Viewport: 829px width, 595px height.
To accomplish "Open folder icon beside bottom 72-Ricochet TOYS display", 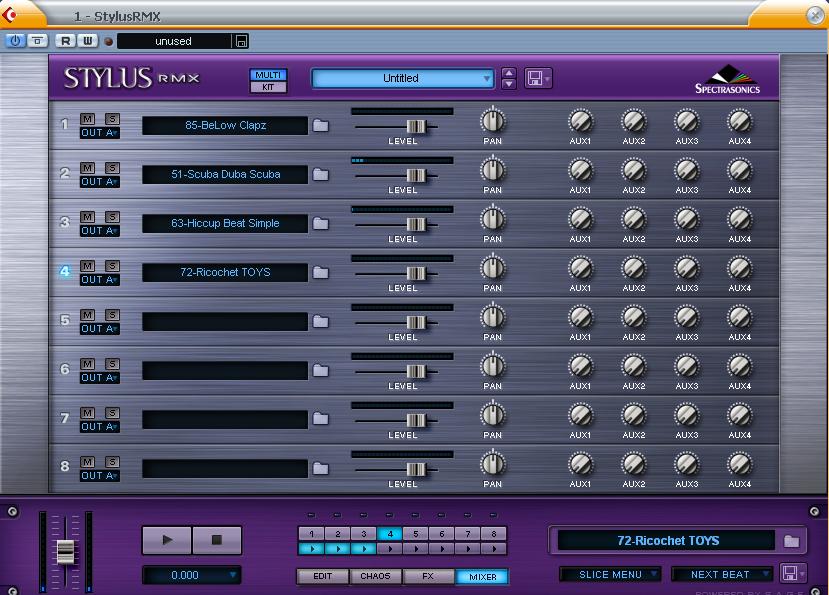I will click(791, 541).
